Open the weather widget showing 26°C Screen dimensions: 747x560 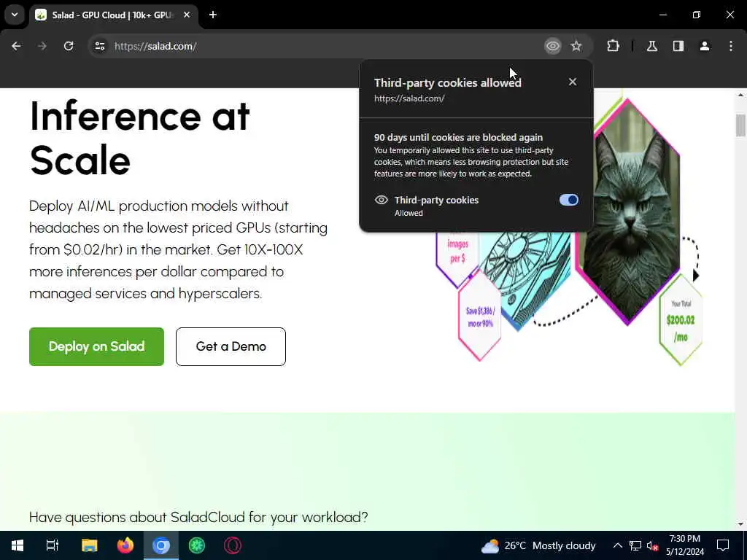click(x=538, y=545)
